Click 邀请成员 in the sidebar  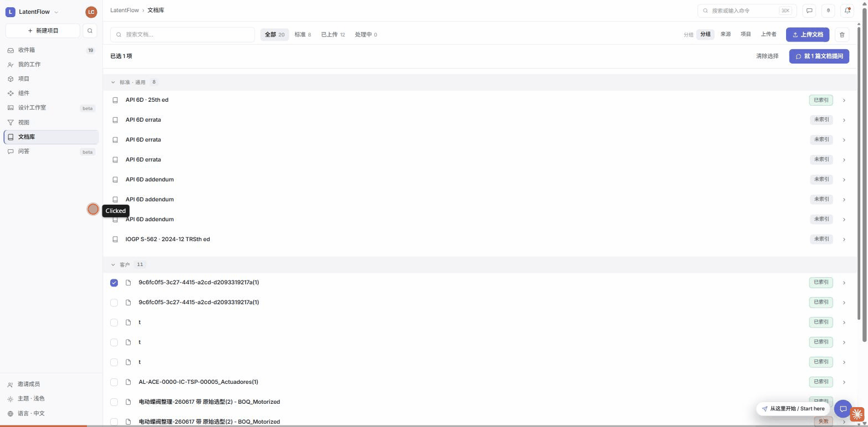pyautogui.click(x=51, y=384)
